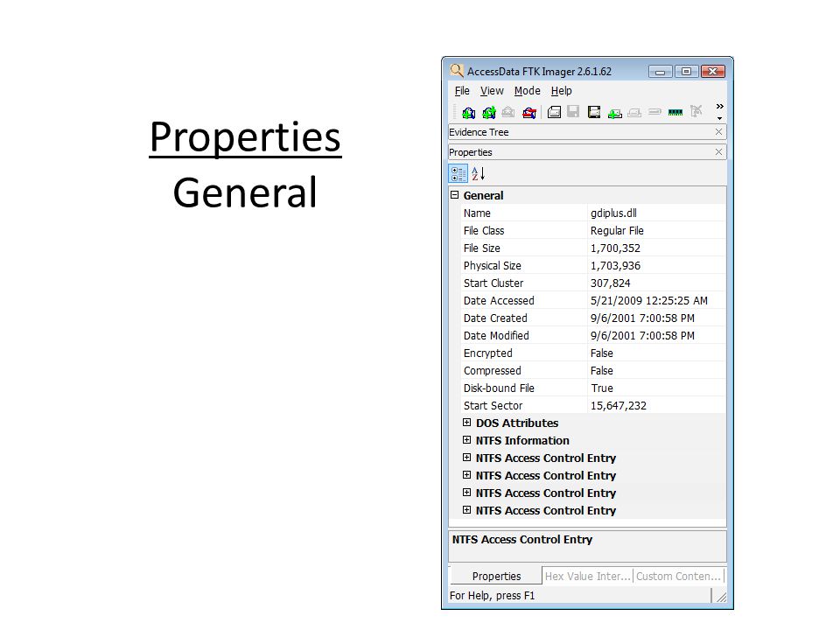840x630 pixels.
Task: Expand NTFS Information section
Action: pos(466,440)
